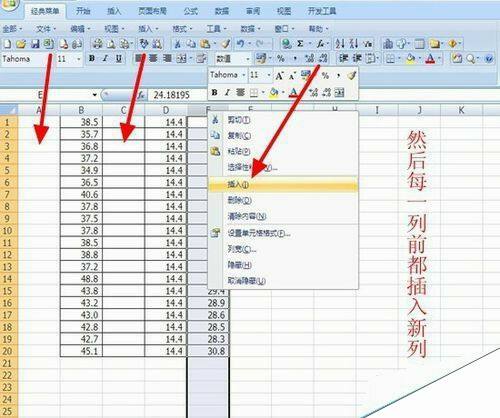Toggle Bold in the floating mini toolbar
Image resolution: width=500 pixels, height=418 pixels.
(214, 92)
